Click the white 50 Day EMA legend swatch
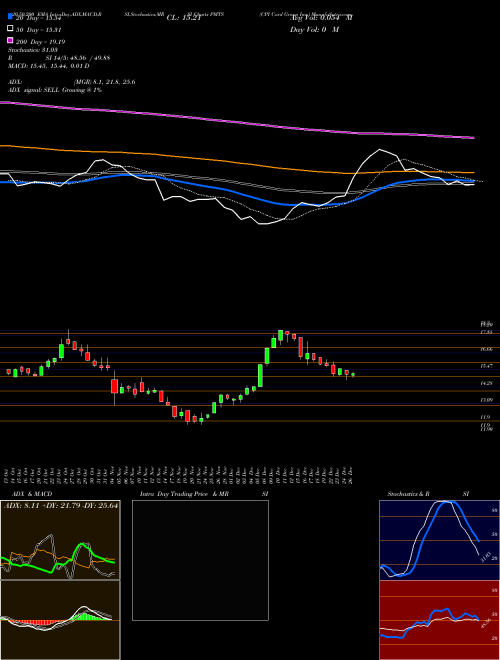500x660 pixels. click(10, 29)
